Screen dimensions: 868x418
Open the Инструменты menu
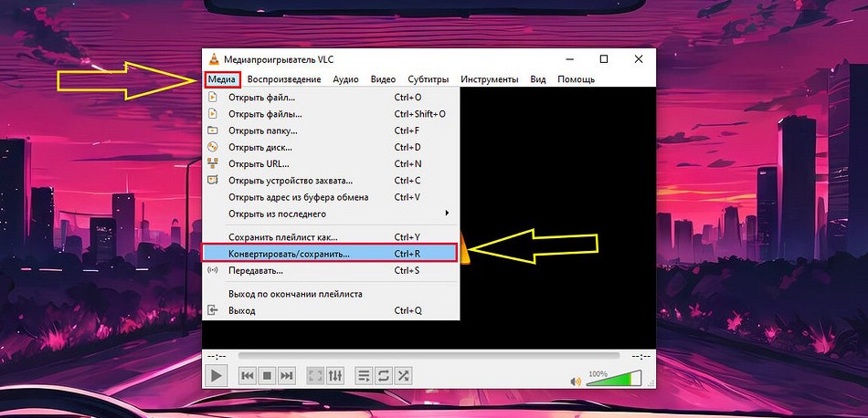tap(490, 79)
